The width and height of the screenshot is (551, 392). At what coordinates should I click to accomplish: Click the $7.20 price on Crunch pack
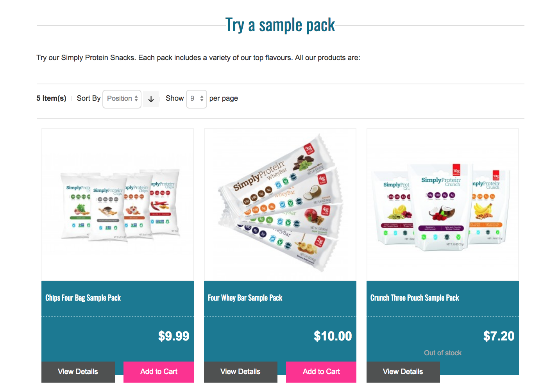click(x=499, y=336)
